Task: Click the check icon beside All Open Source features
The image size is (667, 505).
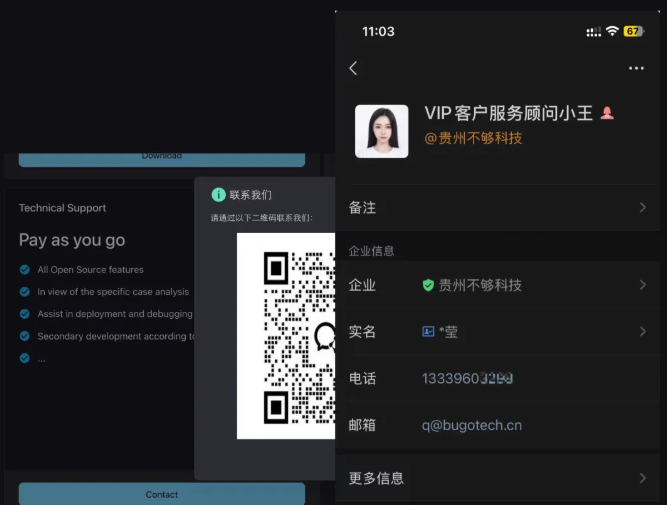Action: pos(25,270)
